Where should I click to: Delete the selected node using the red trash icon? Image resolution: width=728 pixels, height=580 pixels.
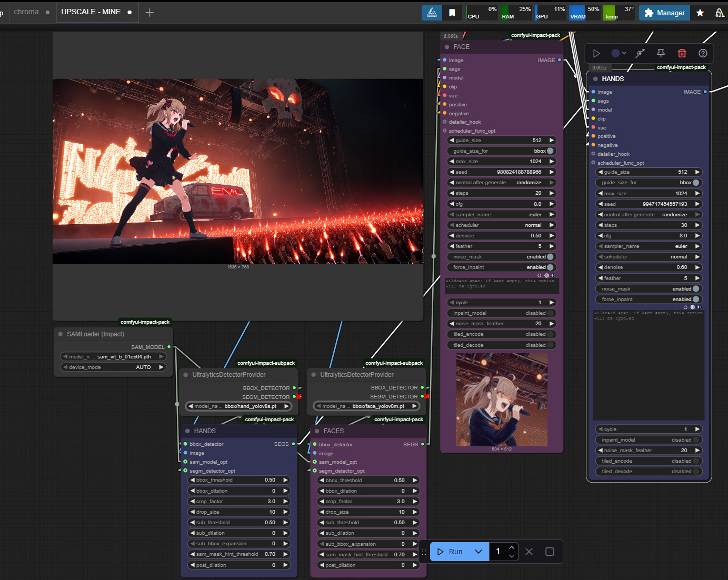[x=682, y=53]
